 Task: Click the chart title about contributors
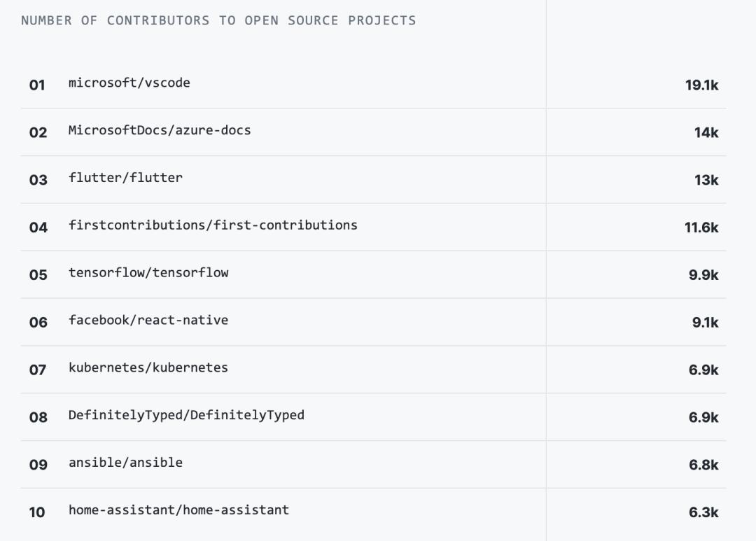pos(218,20)
